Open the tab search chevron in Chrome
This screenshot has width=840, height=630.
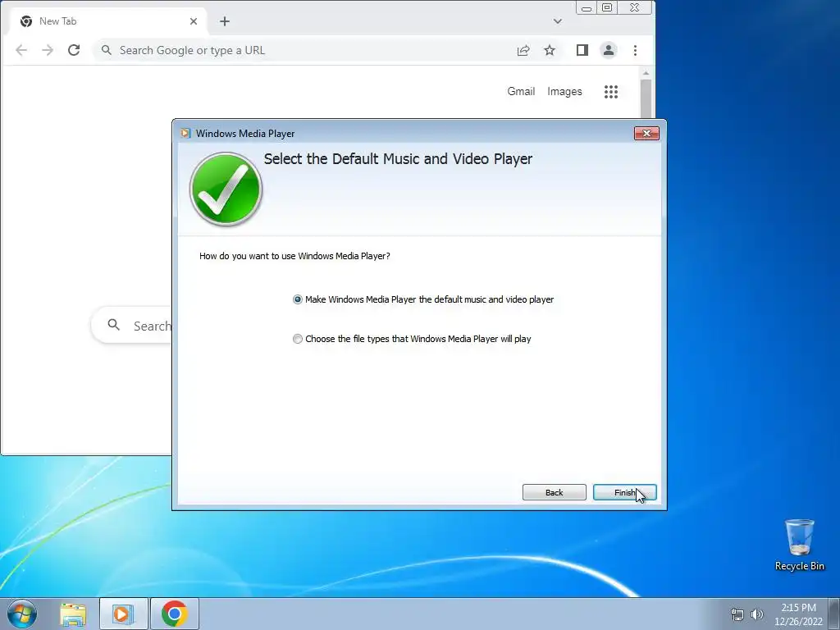click(x=558, y=21)
